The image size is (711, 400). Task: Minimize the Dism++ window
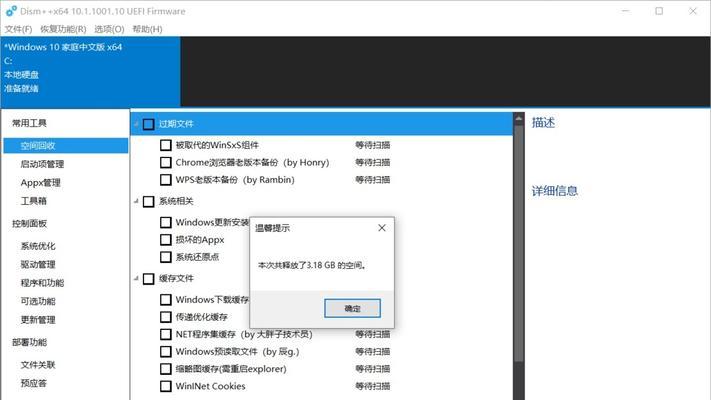click(x=626, y=11)
